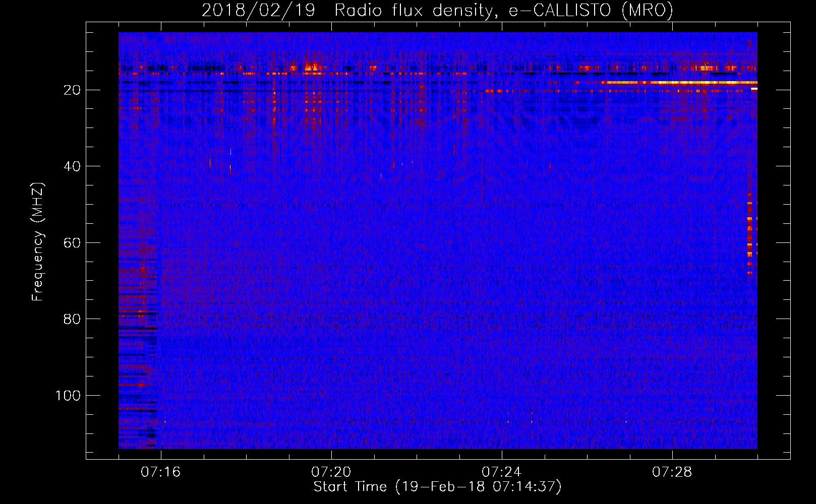Image resolution: width=816 pixels, height=504 pixels.
Task: Click the 100 frequency tick label
Action: [68, 396]
